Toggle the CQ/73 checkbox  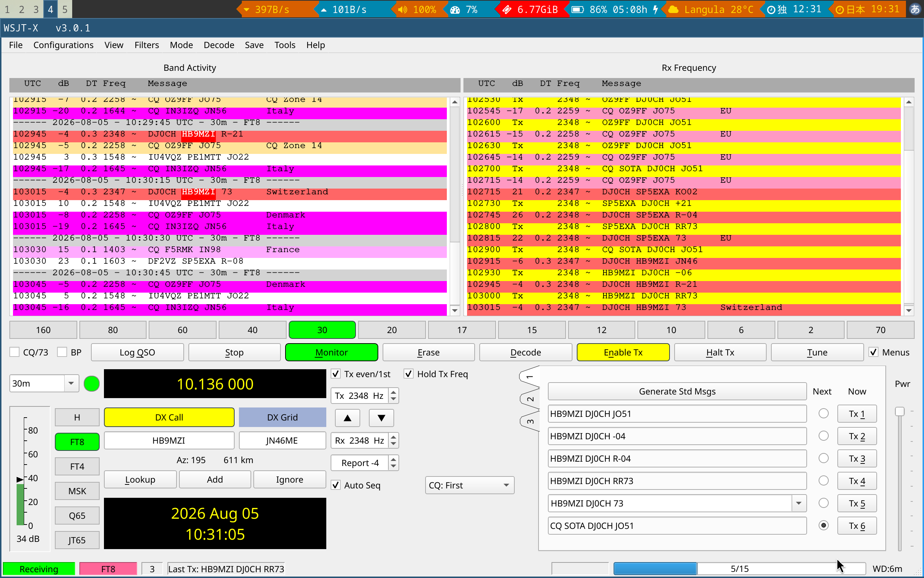(14, 352)
